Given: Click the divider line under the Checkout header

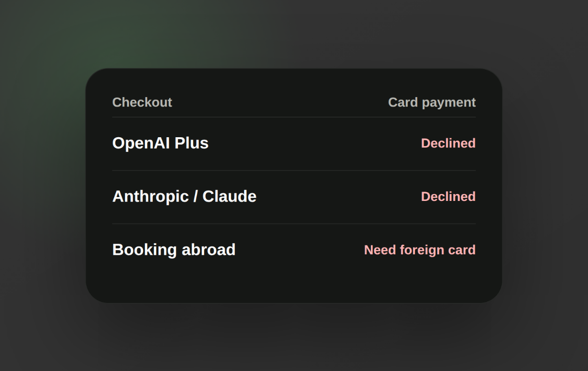Looking at the screenshot, I should (294, 117).
